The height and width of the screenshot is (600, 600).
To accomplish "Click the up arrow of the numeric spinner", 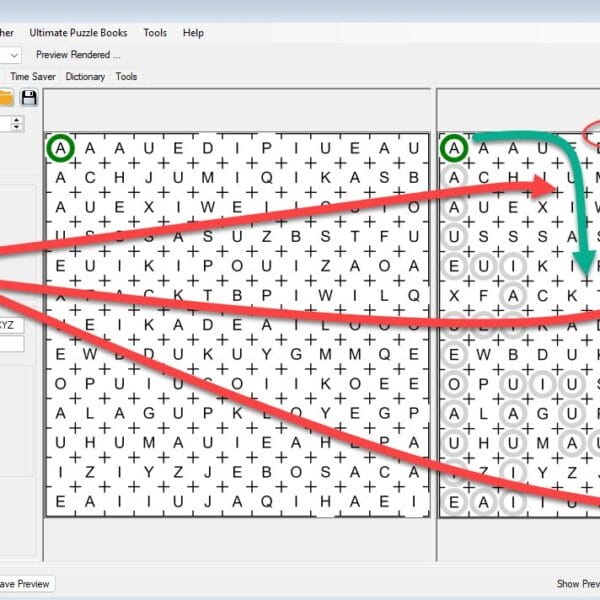I will pyautogui.click(x=16, y=118).
